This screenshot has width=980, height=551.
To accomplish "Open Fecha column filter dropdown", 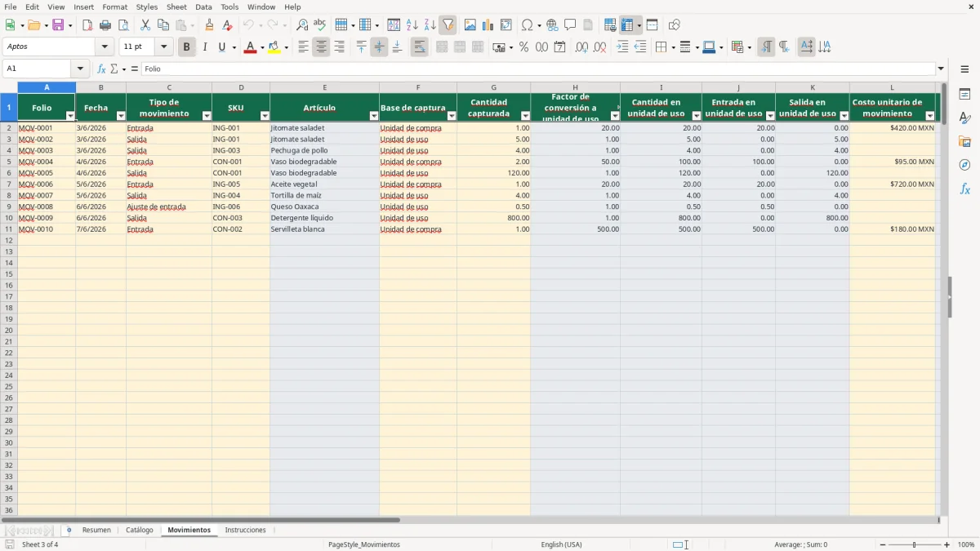I will 121,116.
